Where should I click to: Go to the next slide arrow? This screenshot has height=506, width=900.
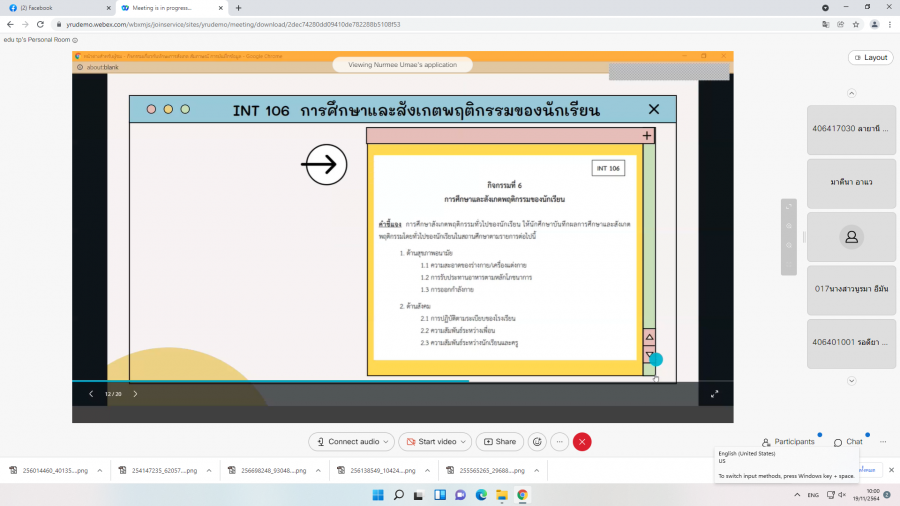click(x=136, y=394)
